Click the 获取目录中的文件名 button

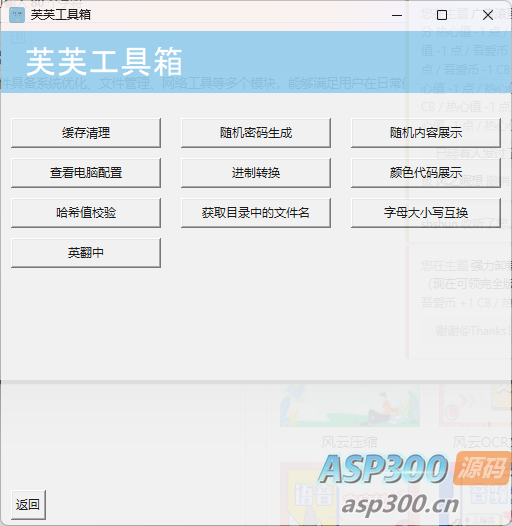(256, 213)
